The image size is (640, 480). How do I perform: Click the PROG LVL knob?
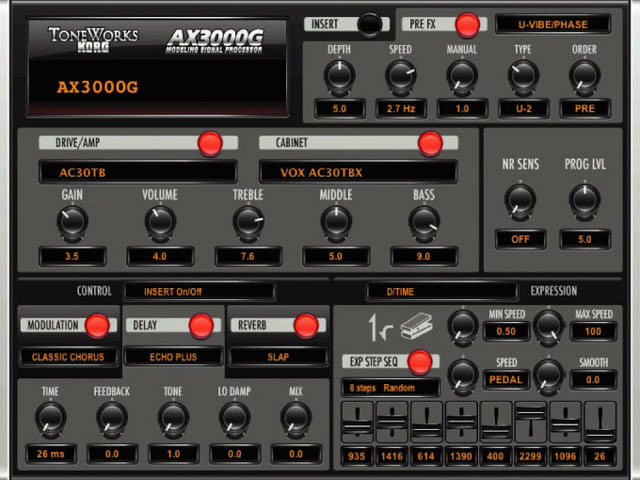coord(584,200)
